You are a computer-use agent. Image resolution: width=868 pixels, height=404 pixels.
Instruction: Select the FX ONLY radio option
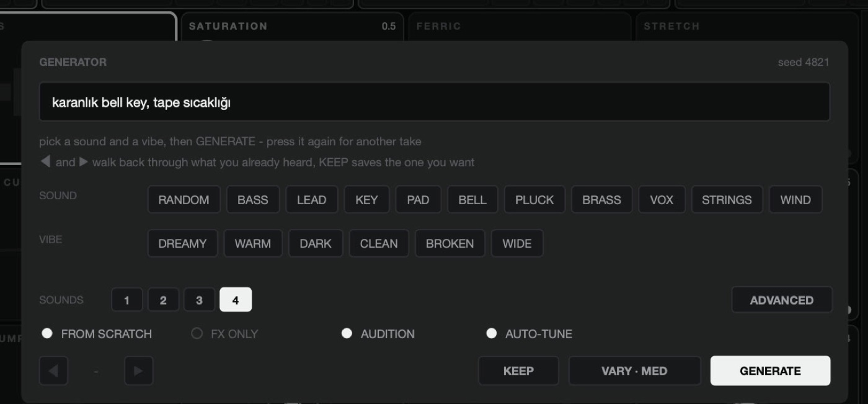click(x=224, y=334)
